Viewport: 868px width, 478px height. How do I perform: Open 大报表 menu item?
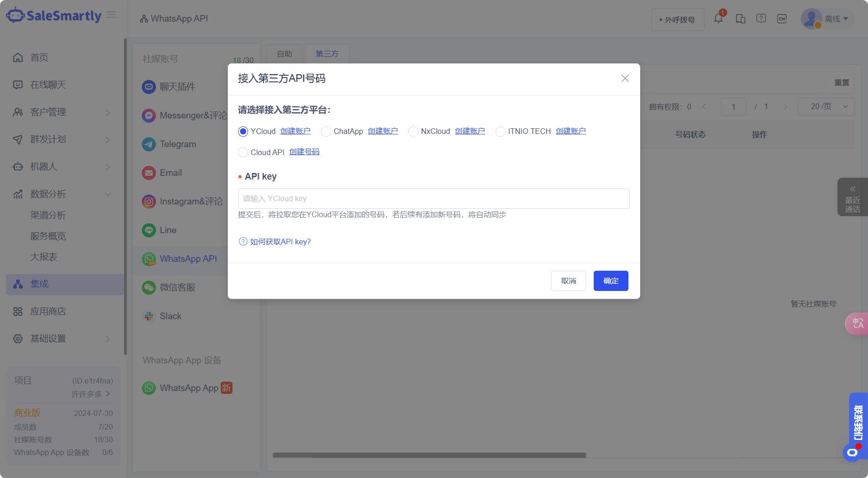[44, 257]
